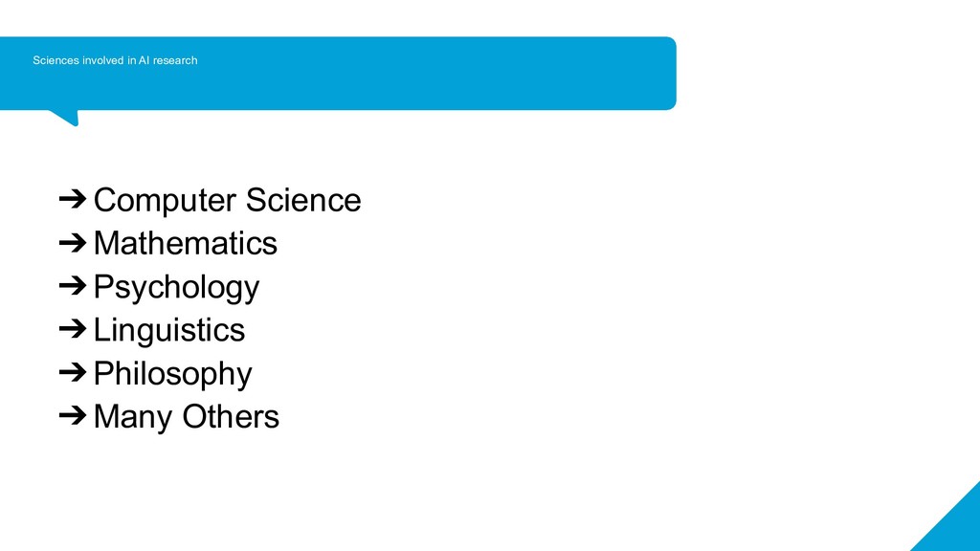980x551 pixels.
Task: Select the slide title 'Sciences involved in AI research'
Action: 115,60
